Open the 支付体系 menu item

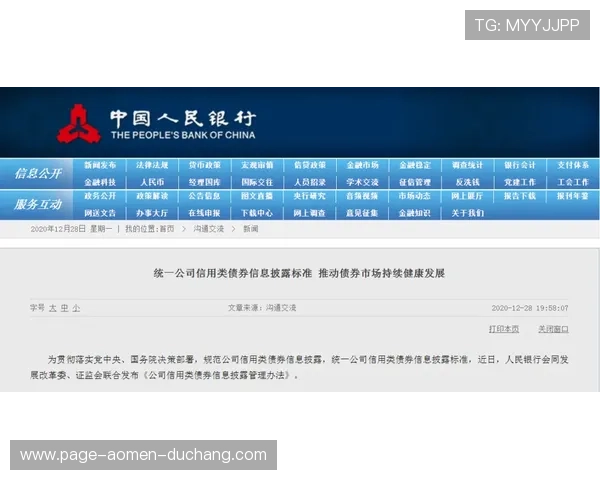point(573,165)
